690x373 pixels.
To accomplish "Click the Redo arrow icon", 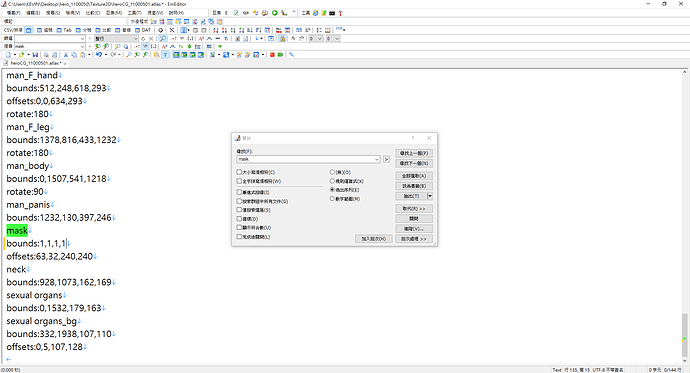I will pyautogui.click(x=113, y=55).
